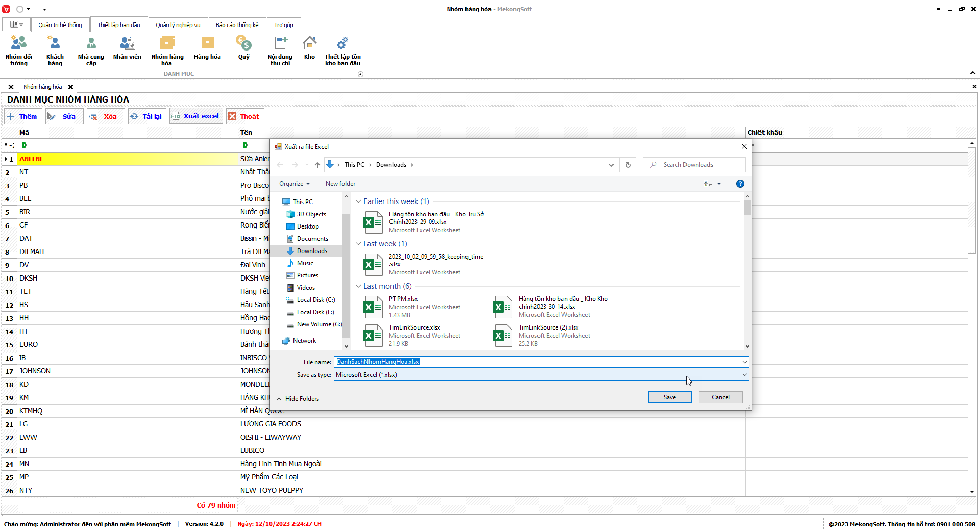
Task: Click the Search Downloads field
Action: pos(694,165)
